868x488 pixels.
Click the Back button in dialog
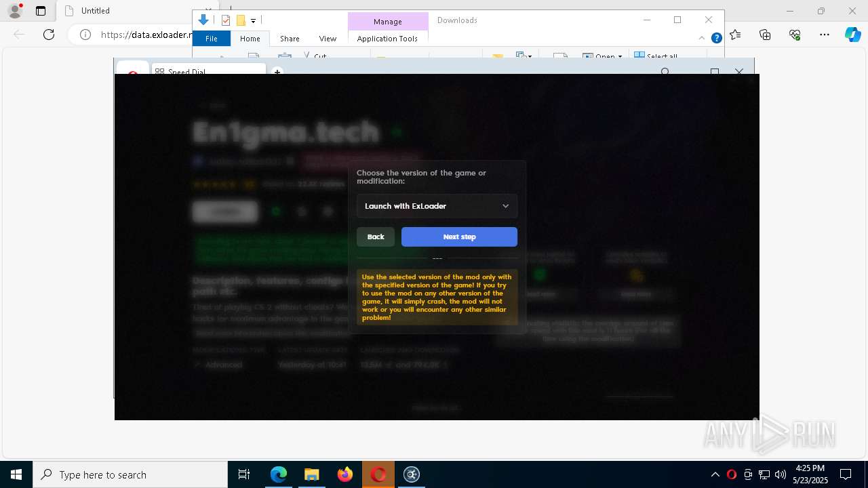tap(376, 237)
